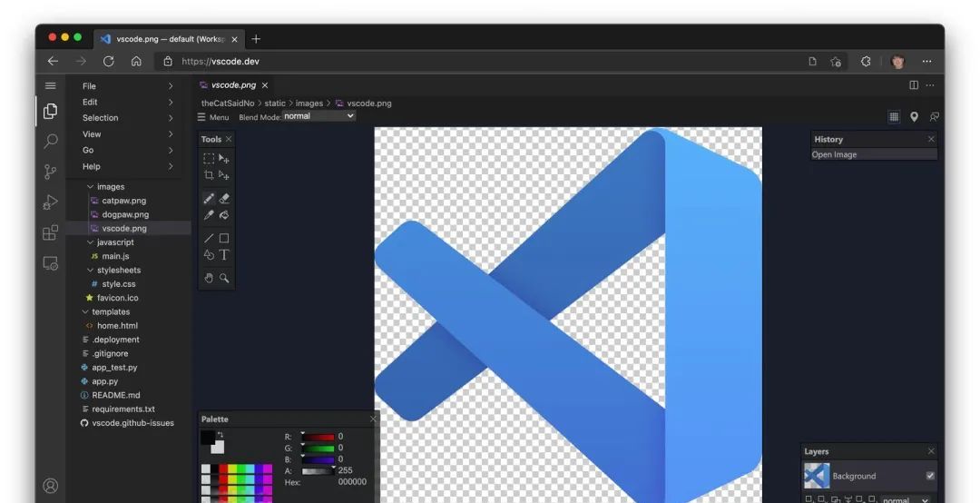Close the Tools panel
Image resolution: width=980 pixels, height=503 pixels.
(x=229, y=139)
